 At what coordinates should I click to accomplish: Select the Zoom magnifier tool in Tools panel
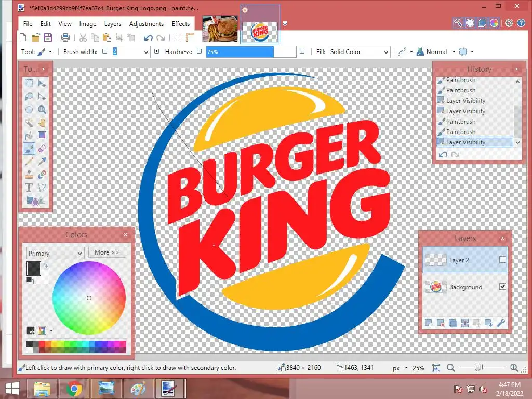(42, 109)
